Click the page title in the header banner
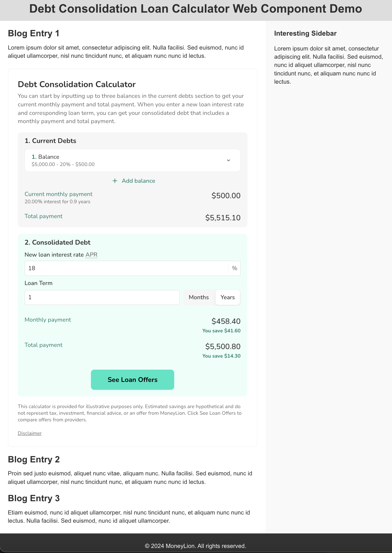 tap(196, 9)
